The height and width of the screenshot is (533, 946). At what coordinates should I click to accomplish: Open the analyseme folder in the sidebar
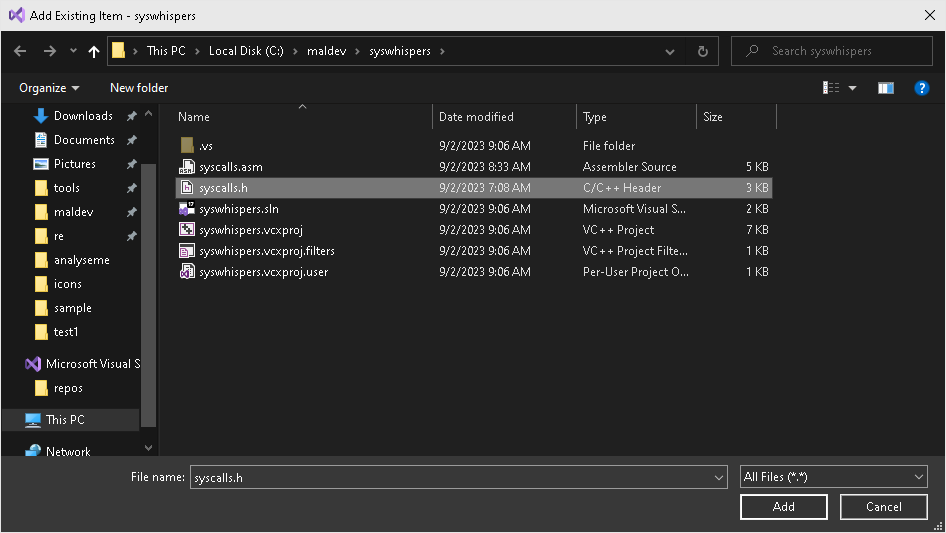click(x=81, y=260)
